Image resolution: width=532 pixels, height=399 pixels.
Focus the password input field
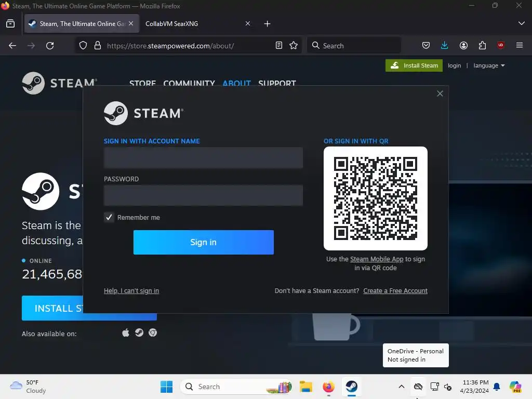[x=203, y=195]
